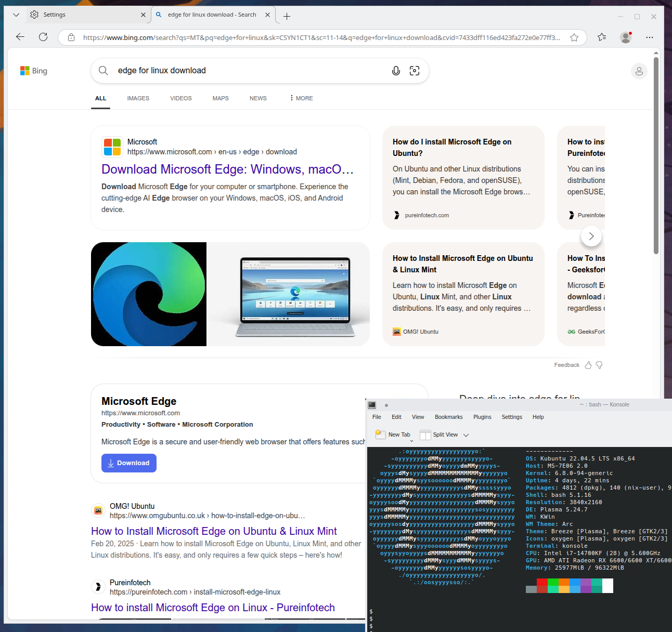Go back to the previous page
This screenshot has width=672, height=632.
(20, 37)
